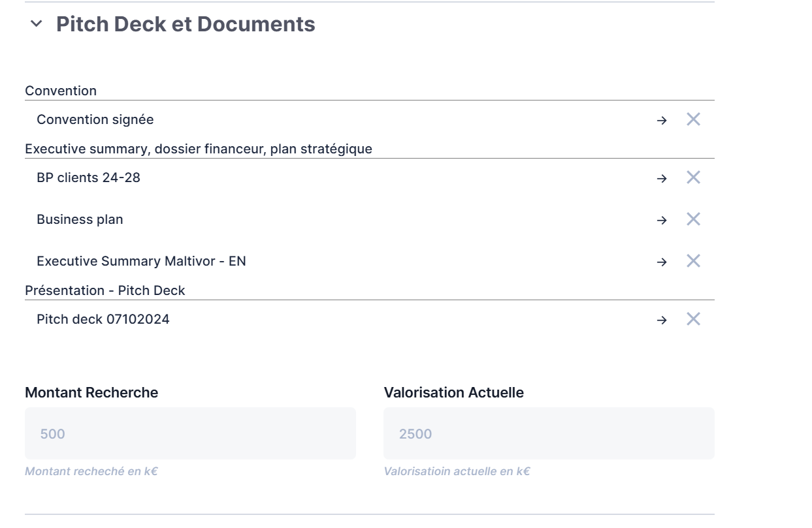Remove Convention signée with the X icon
The image size is (812, 528).
pos(692,119)
